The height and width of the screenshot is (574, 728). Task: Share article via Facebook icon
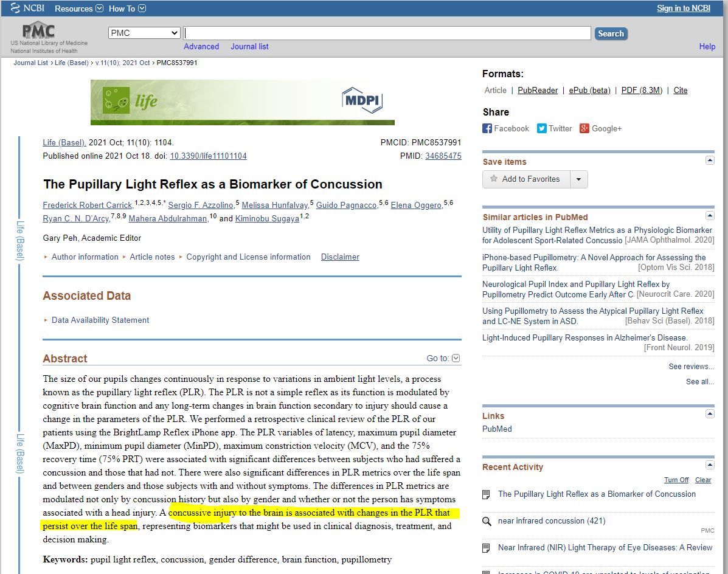487,128
